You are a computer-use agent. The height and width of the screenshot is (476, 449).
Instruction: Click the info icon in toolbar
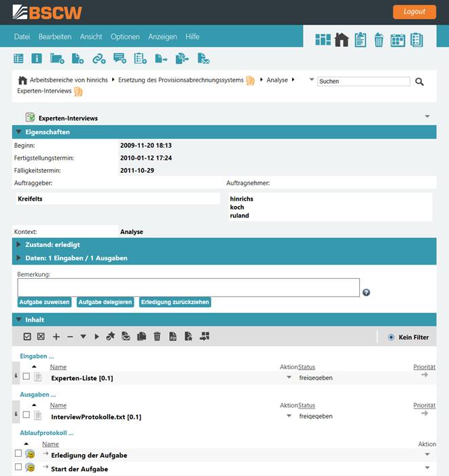pyautogui.click(x=37, y=59)
